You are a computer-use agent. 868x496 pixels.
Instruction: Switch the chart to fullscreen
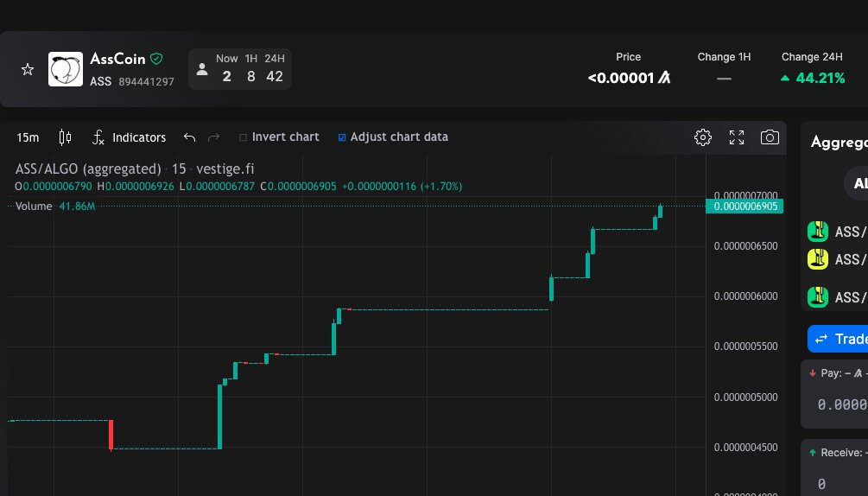737,137
